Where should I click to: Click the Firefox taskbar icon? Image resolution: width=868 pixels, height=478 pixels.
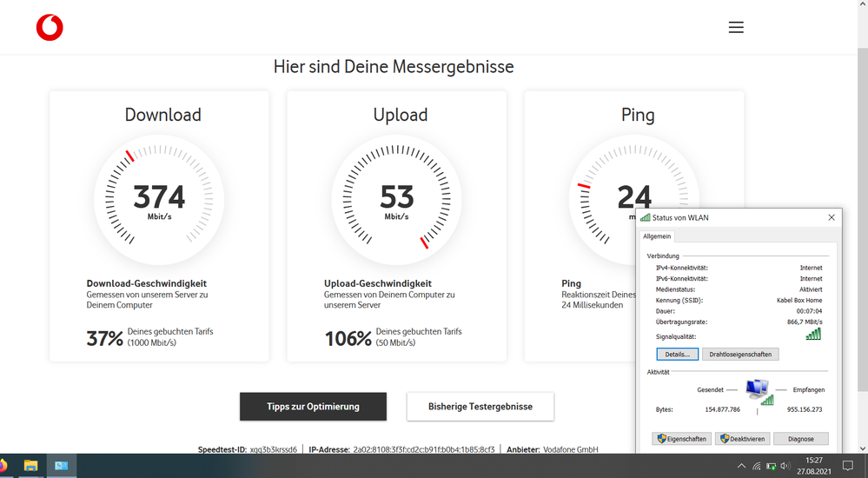click(3, 466)
